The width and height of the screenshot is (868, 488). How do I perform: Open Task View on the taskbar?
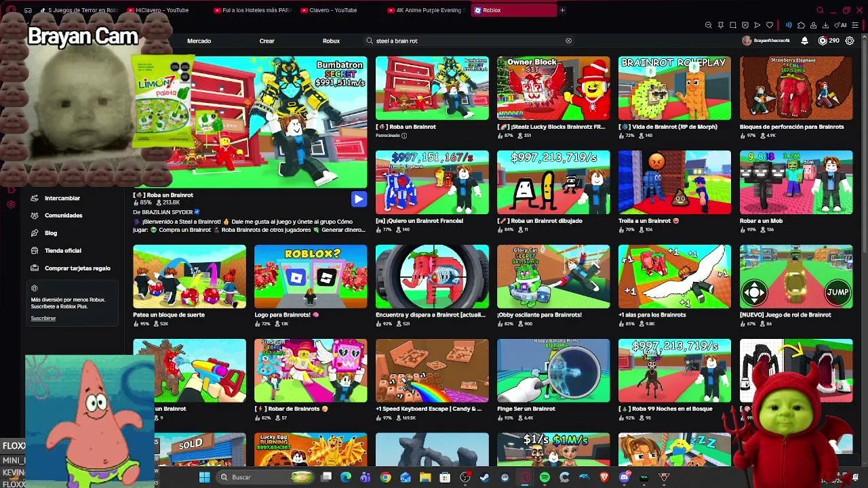pyautogui.click(x=326, y=477)
